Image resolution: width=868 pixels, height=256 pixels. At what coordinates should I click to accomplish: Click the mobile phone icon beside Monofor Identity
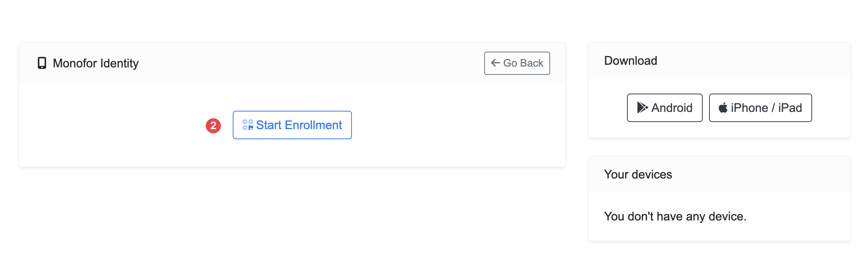pyautogui.click(x=42, y=63)
